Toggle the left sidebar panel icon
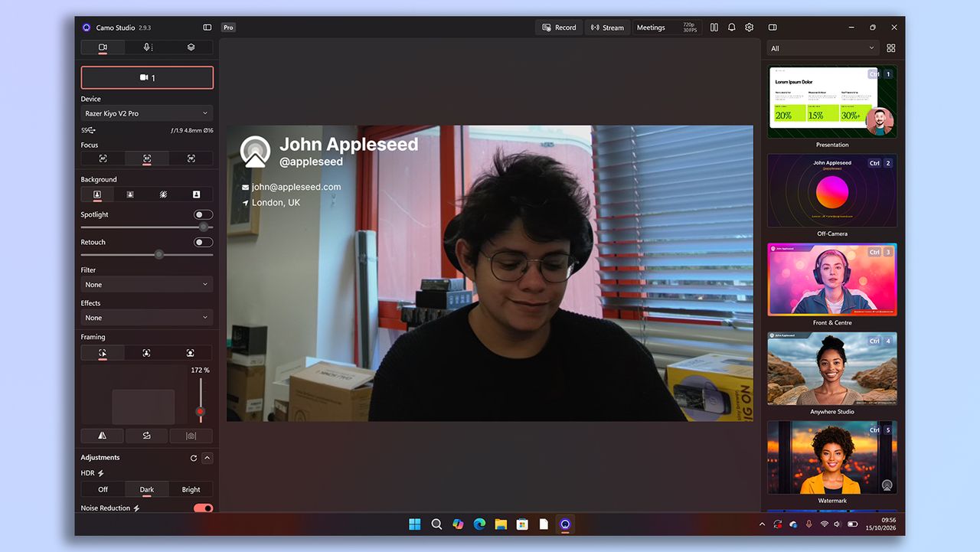The height and width of the screenshot is (552, 980). pyautogui.click(x=207, y=28)
